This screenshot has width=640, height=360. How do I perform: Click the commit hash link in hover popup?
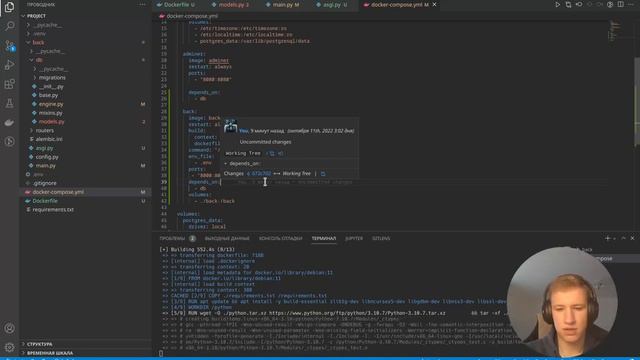click(x=260, y=173)
